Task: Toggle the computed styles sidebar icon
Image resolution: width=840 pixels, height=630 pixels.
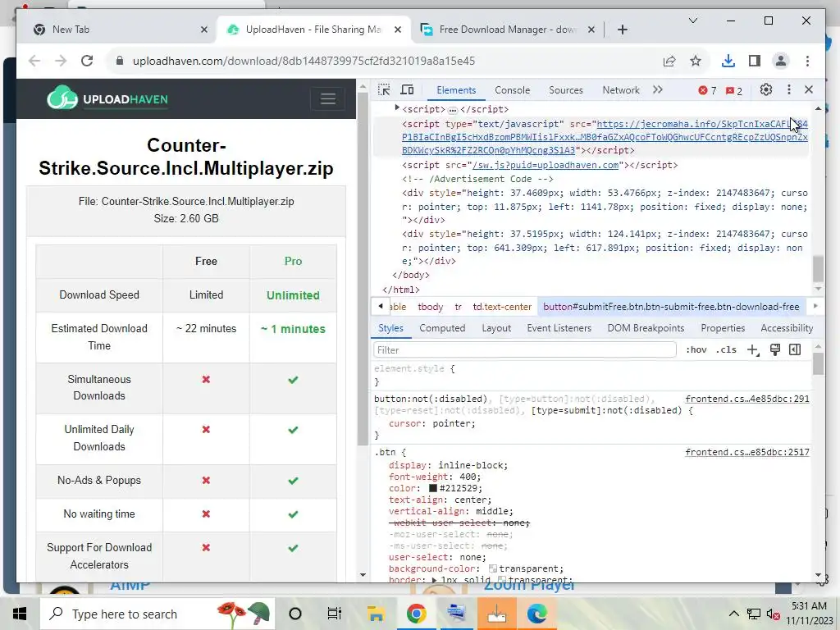Action: (x=795, y=349)
